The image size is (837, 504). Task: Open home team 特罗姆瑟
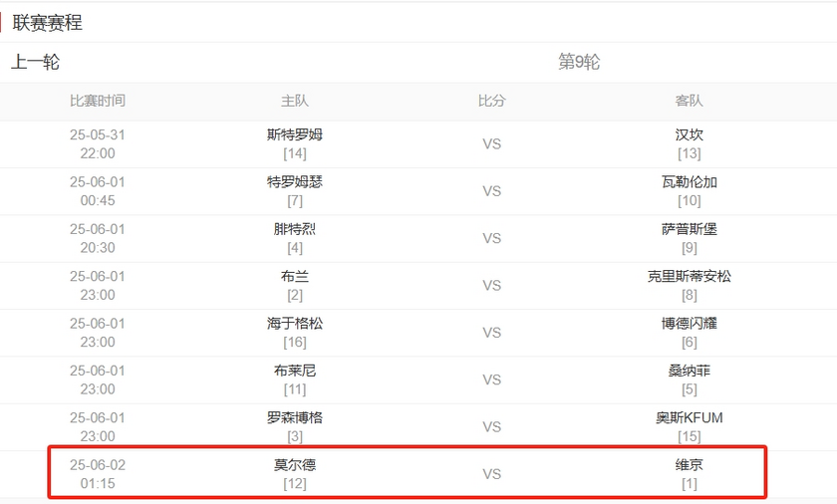[295, 181]
